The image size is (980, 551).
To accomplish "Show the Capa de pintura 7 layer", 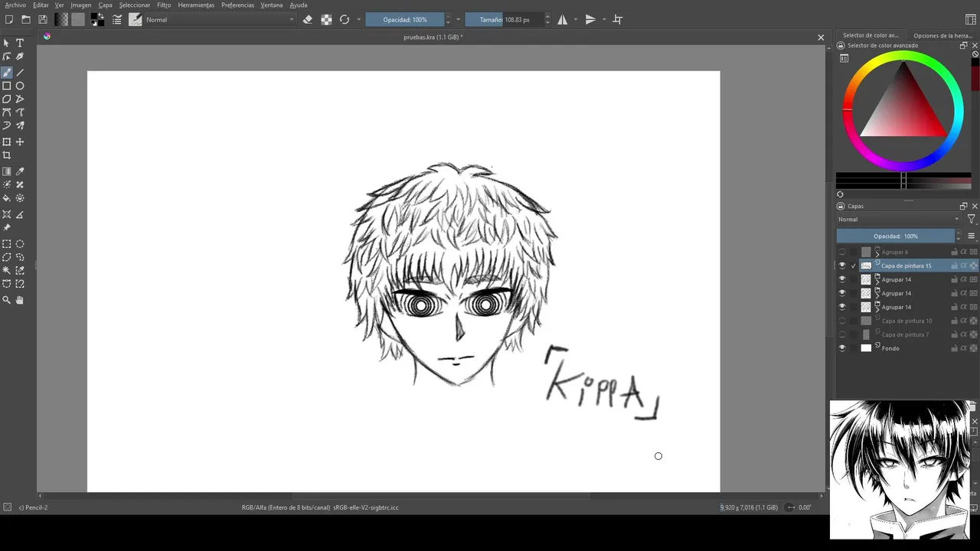I will [842, 334].
